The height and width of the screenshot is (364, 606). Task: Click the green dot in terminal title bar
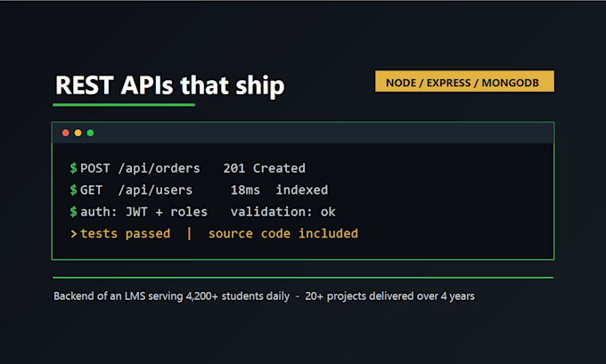point(90,133)
